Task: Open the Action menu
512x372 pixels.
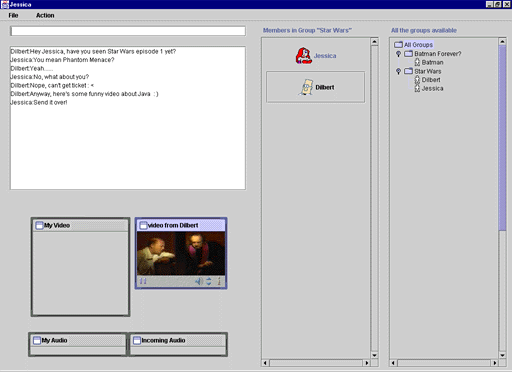Action: tap(45, 15)
